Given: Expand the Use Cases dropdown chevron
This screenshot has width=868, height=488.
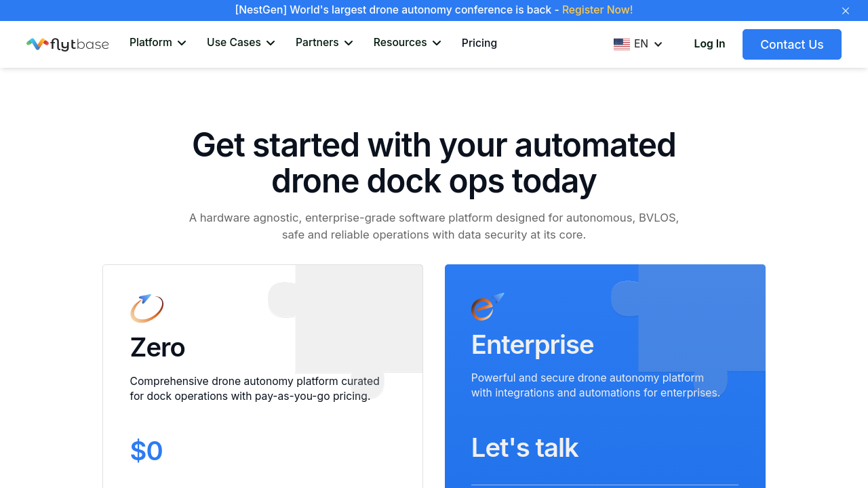Looking at the screenshot, I should [x=271, y=43].
